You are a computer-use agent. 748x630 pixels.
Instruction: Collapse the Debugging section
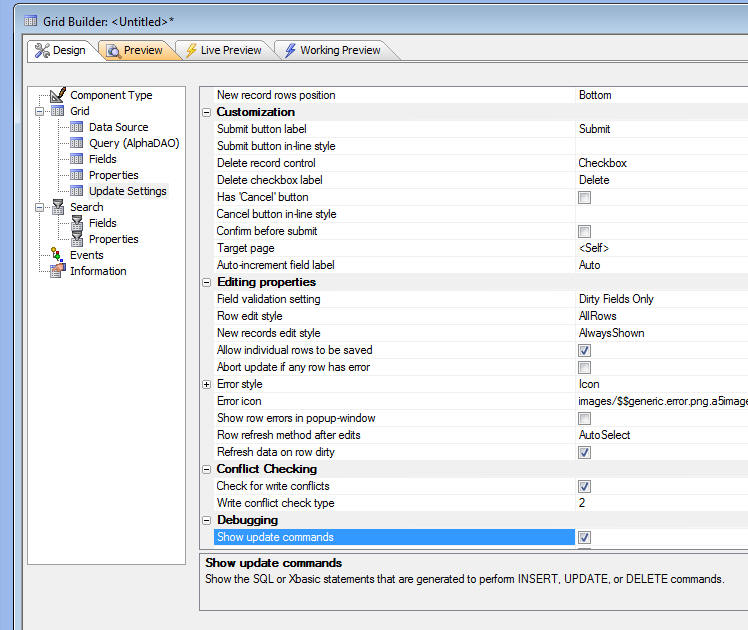click(x=207, y=520)
